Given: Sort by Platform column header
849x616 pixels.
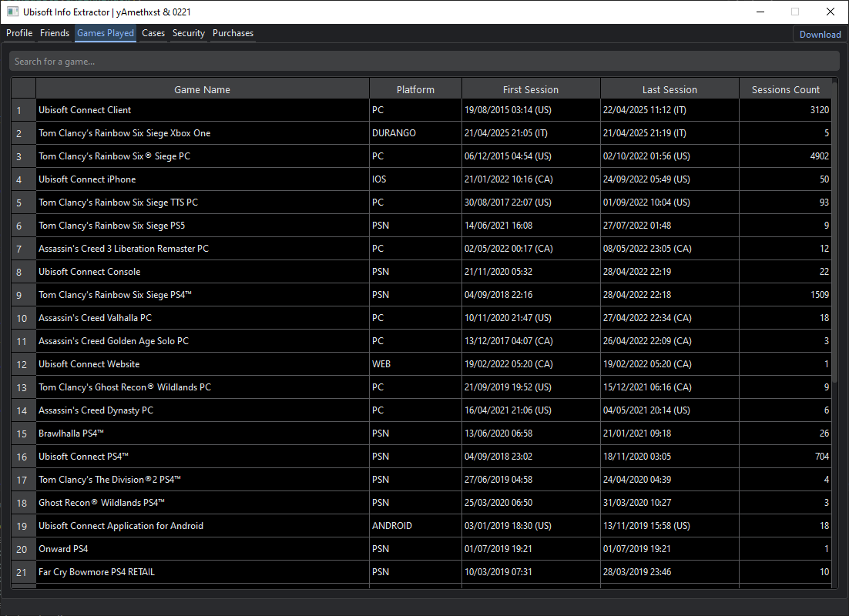Looking at the screenshot, I should pos(415,89).
